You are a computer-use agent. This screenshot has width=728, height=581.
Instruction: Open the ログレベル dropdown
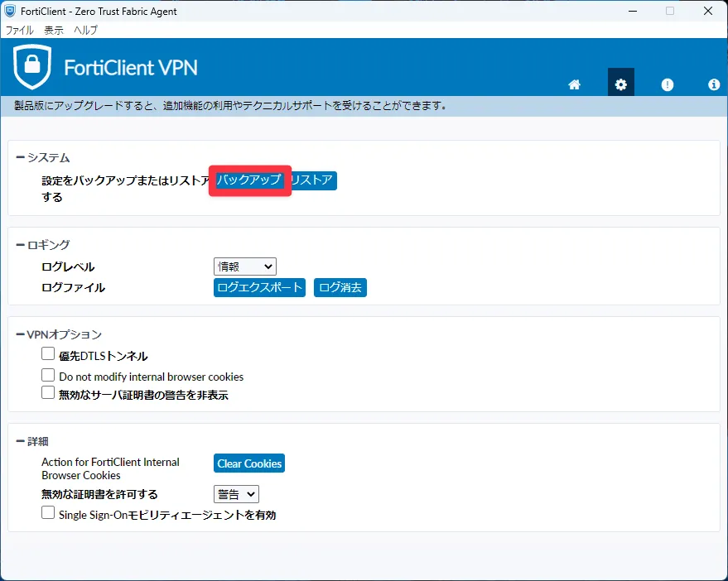[x=244, y=266]
